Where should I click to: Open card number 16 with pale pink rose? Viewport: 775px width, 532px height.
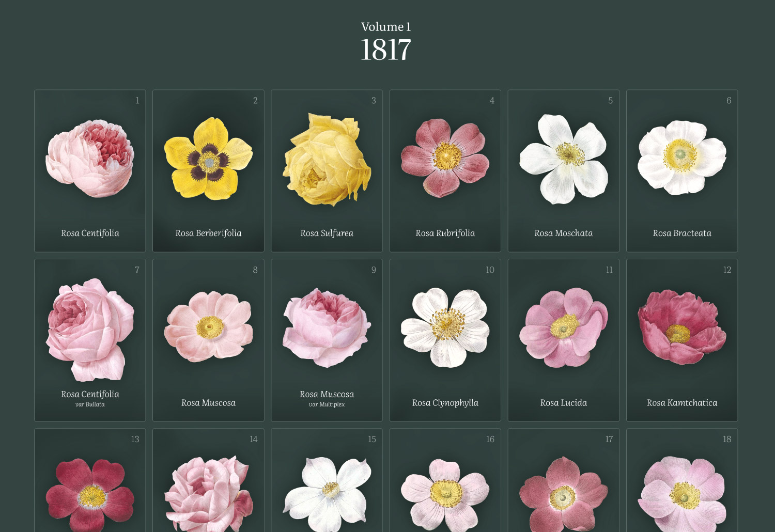click(x=445, y=480)
